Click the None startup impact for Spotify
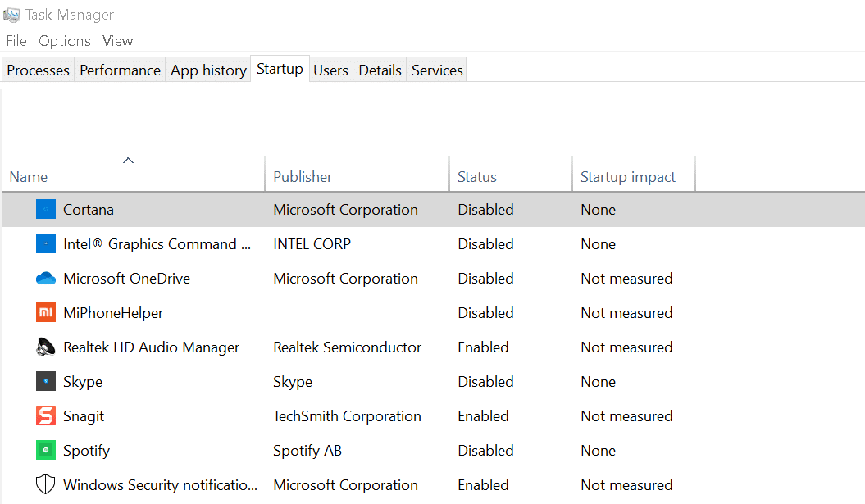This screenshot has width=865, height=504. 598,451
